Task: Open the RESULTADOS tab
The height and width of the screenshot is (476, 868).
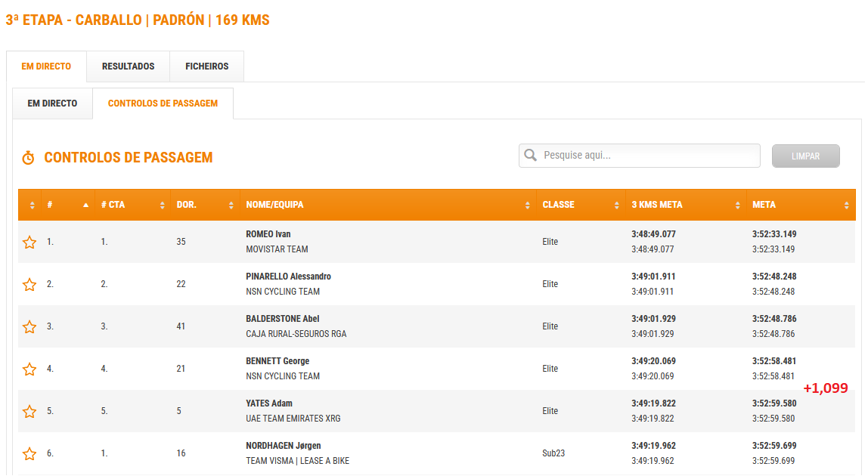Action: click(x=128, y=66)
